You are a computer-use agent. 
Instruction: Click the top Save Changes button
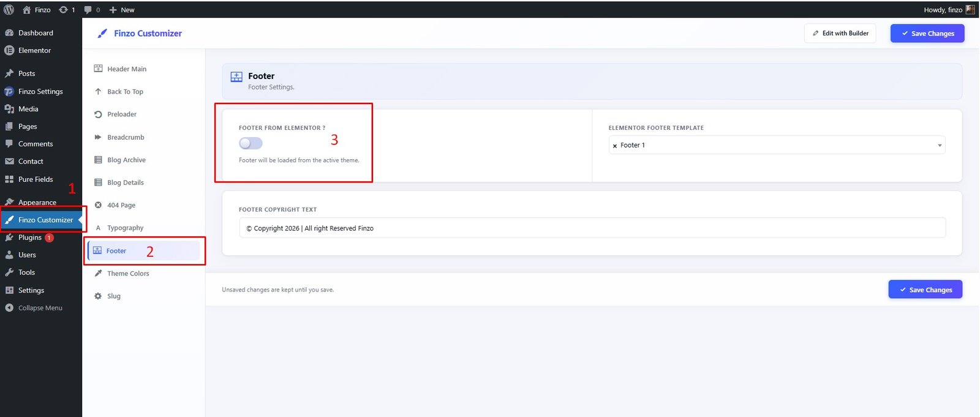pos(927,34)
